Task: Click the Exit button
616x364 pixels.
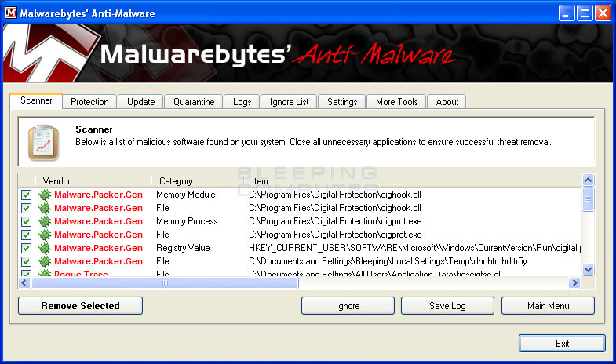Action: coord(562,343)
